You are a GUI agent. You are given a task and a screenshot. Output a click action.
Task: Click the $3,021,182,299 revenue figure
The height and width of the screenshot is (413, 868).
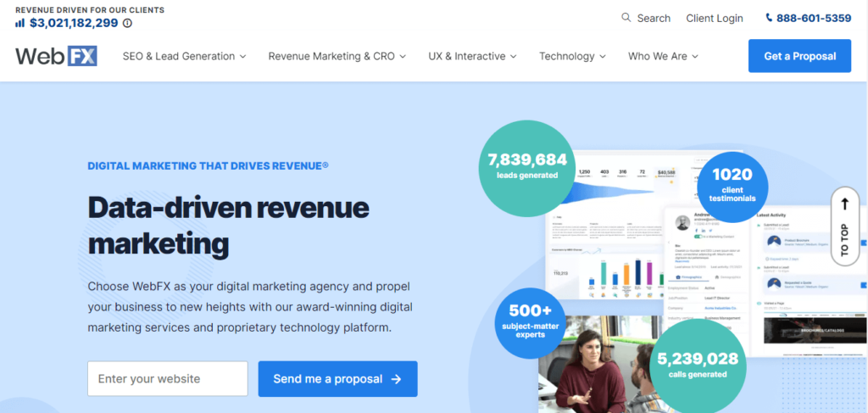pyautogui.click(x=74, y=23)
